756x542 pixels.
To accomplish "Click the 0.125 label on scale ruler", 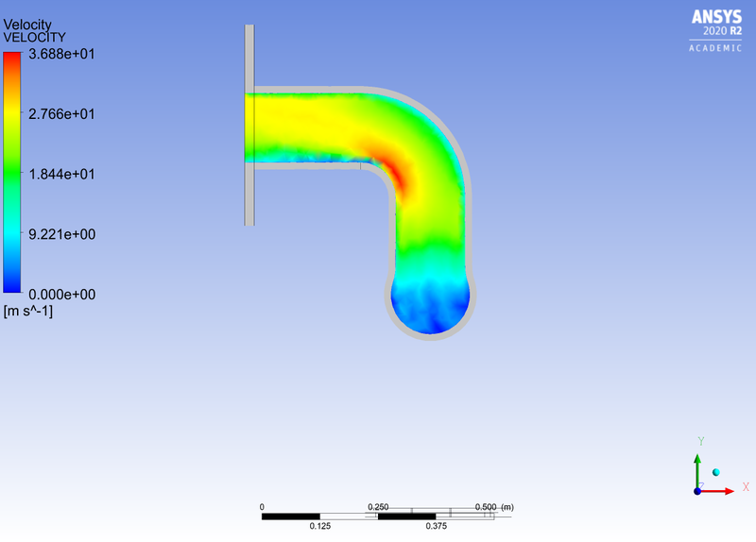I will [320, 526].
